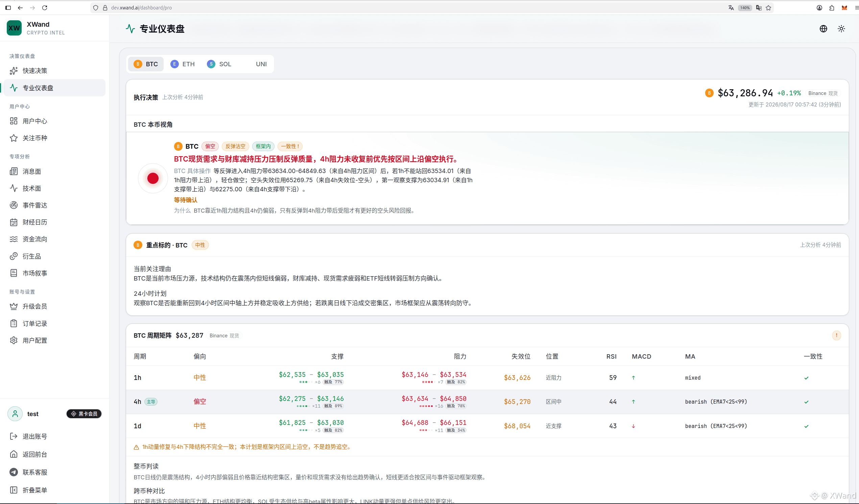859x504 pixels.
Task: Click the 用户配置 gear icon
Action: coord(14,340)
